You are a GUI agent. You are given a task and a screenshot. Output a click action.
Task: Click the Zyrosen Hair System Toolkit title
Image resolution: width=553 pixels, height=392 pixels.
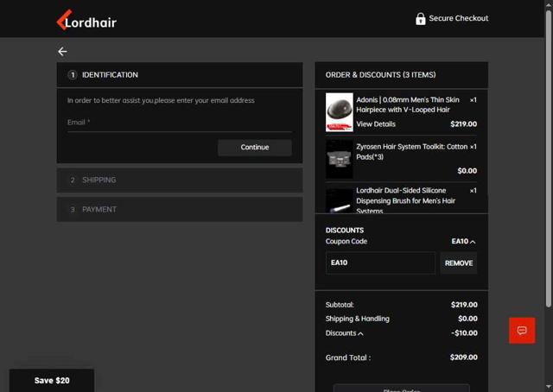pos(412,152)
